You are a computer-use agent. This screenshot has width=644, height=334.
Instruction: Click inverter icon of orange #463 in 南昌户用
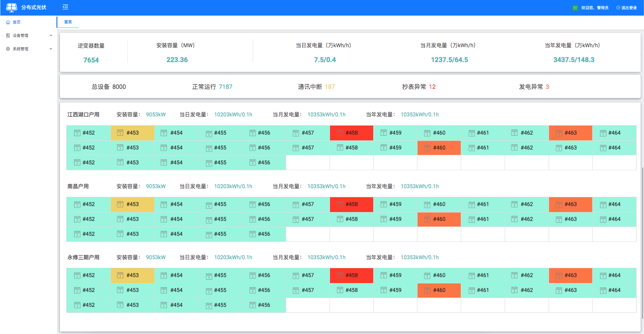pyautogui.click(x=559, y=204)
